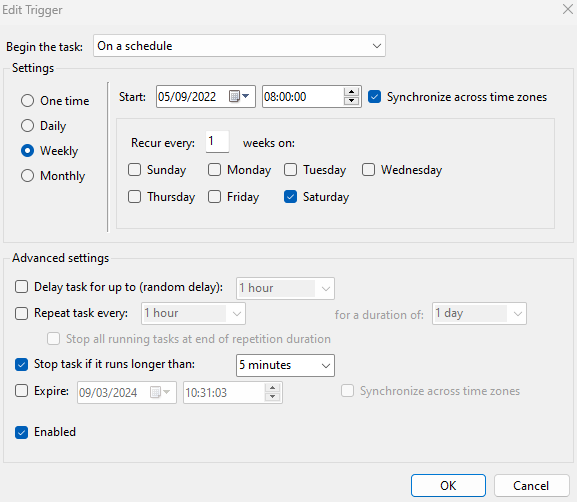Click the OK button
577x502 pixels.
(448, 485)
